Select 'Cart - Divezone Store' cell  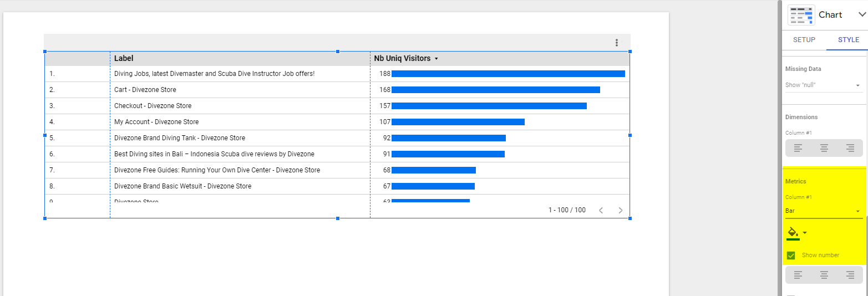pos(145,90)
